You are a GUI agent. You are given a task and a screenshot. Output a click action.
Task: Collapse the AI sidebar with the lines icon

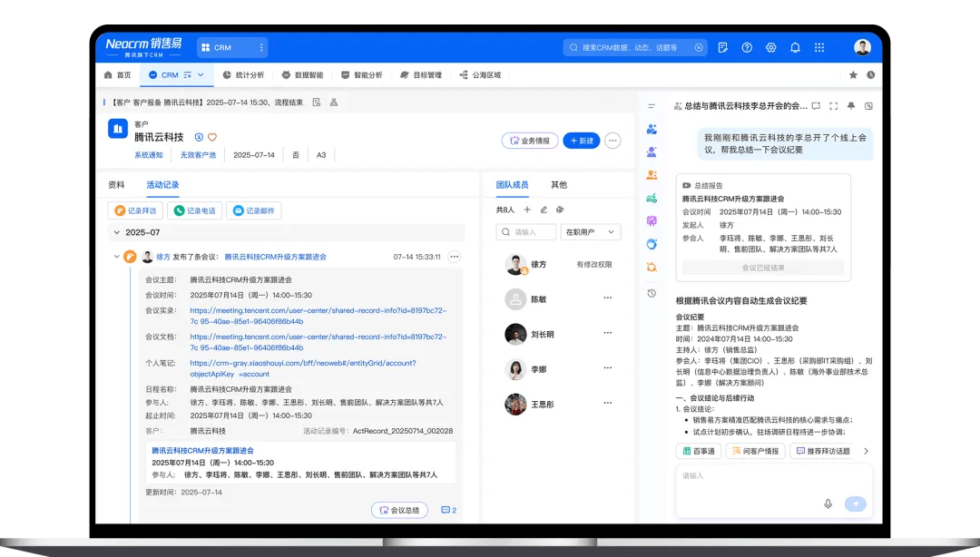point(652,106)
